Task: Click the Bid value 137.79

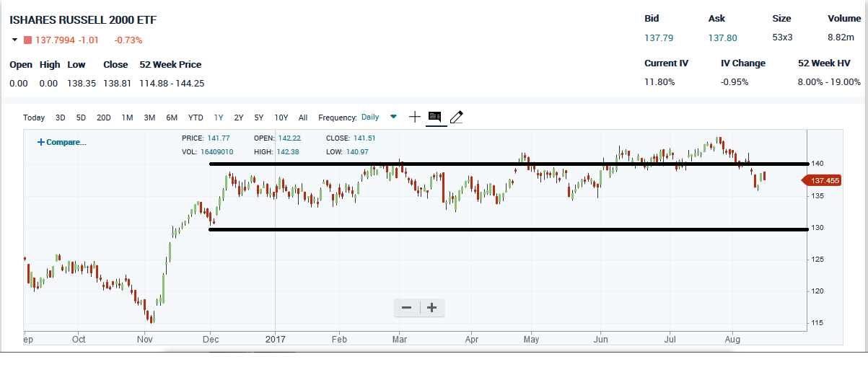Action: pyautogui.click(x=659, y=37)
